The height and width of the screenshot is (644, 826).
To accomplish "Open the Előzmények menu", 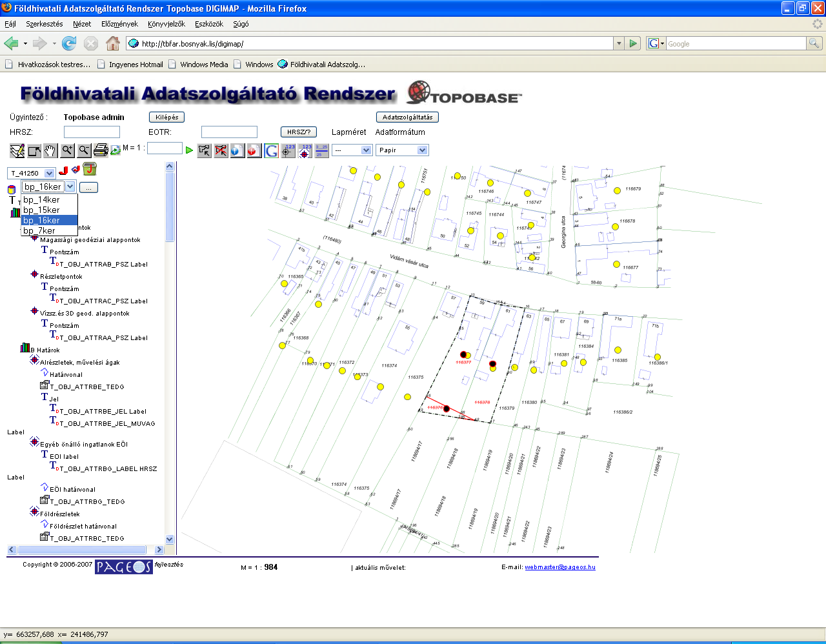I will pos(119,24).
